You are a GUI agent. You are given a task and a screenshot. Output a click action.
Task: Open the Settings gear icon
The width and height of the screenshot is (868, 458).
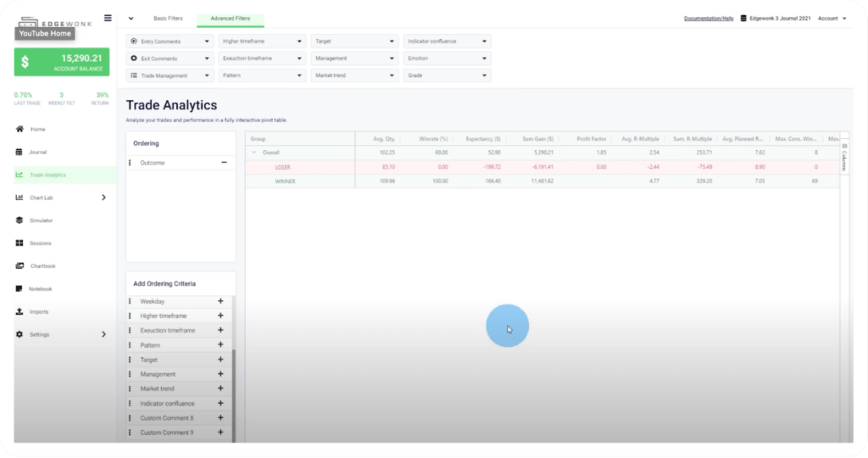[19, 334]
